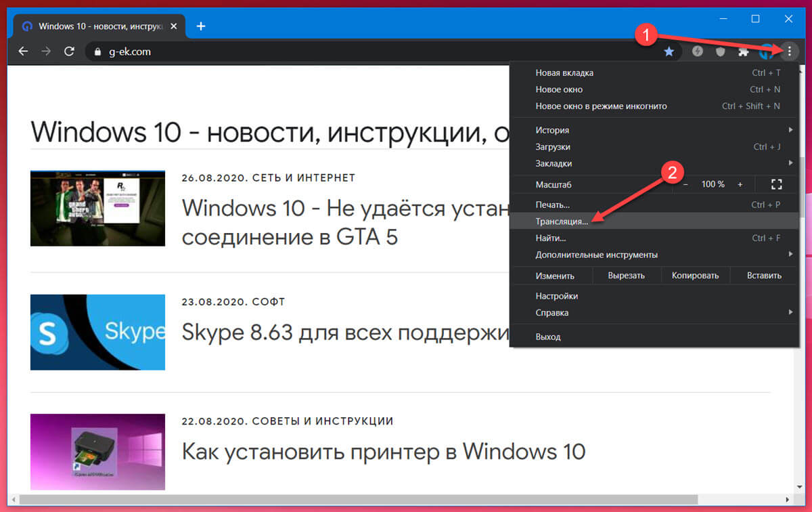Image resolution: width=812 pixels, height=512 pixels.
Task: Select 'Печать...' menu item
Action: click(x=654, y=205)
